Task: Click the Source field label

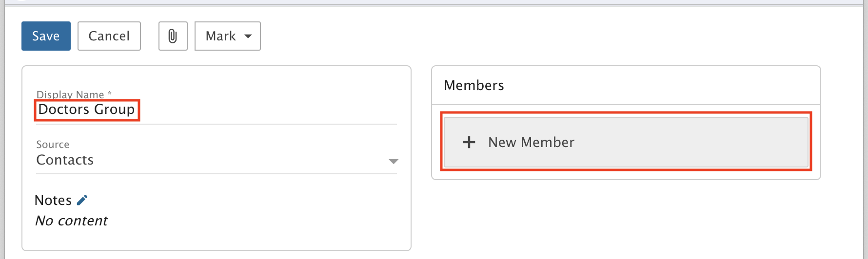Action: (53, 145)
